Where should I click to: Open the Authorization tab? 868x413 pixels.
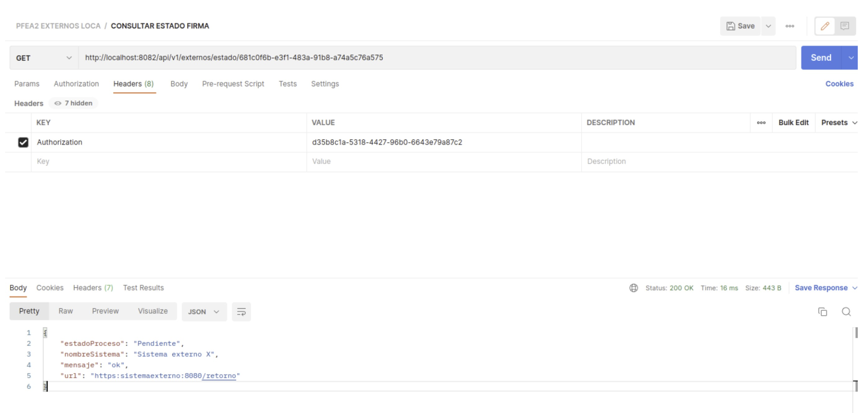pyautogui.click(x=76, y=84)
